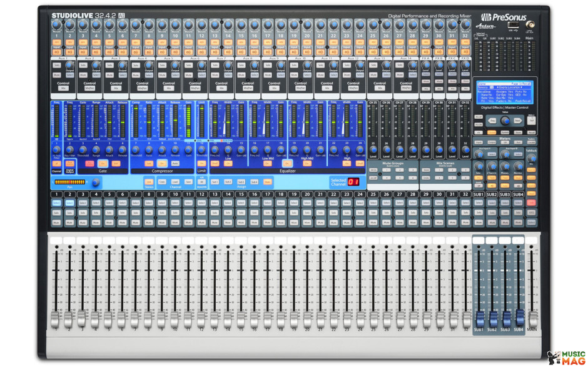The height and width of the screenshot is (367, 588).
Task: Click the TalkBack mic level knob
Action: 531,158
